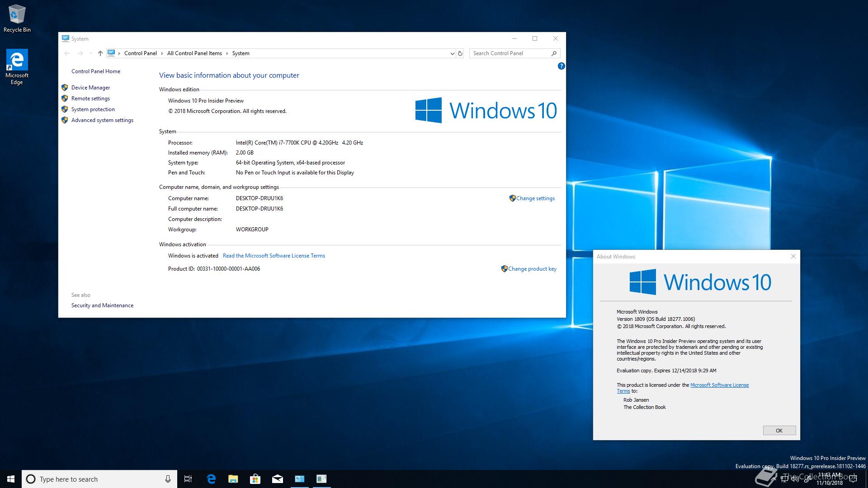
Task: Open Remote settings link
Action: pos(90,99)
